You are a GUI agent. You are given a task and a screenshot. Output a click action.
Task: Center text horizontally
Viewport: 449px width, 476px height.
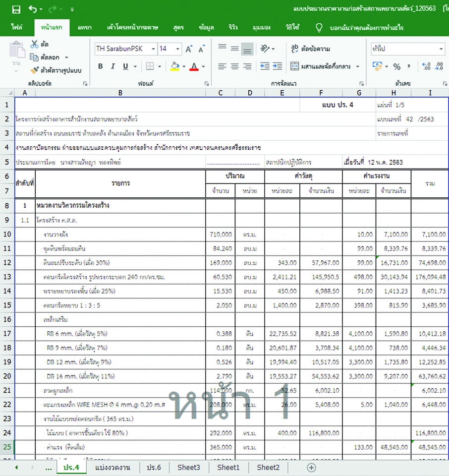pyautogui.click(x=234, y=66)
